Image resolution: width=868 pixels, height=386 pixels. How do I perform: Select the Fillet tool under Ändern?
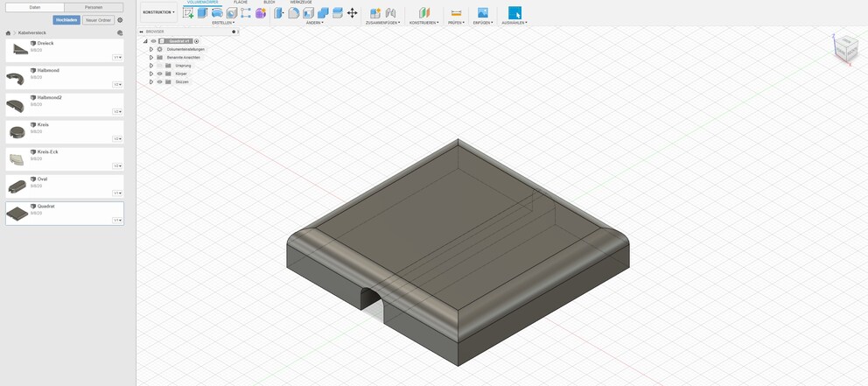294,13
